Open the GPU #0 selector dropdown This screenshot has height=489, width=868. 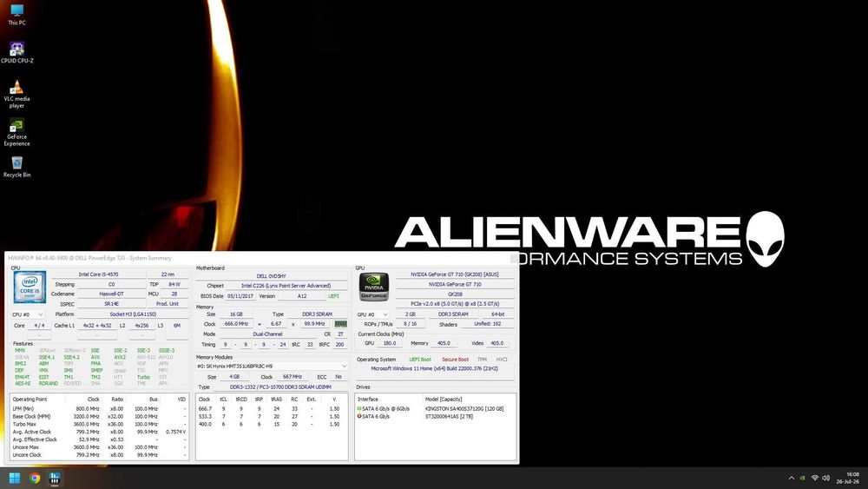tap(372, 314)
